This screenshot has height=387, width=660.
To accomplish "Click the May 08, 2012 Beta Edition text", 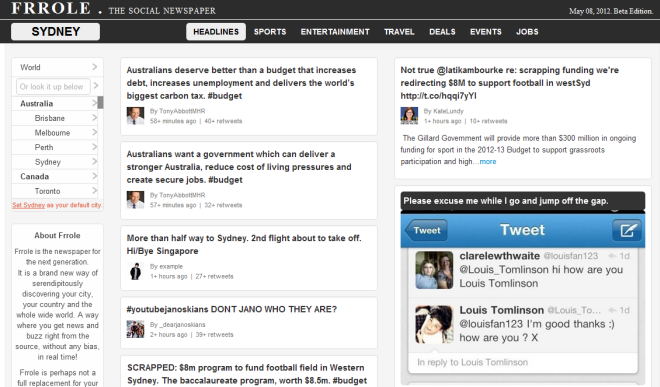I will pyautogui.click(x=610, y=11).
